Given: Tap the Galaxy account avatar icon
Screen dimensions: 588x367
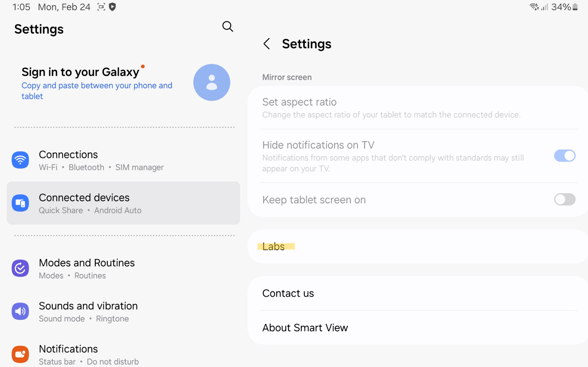Looking at the screenshot, I should pyautogui.click(x=212, y=82).
